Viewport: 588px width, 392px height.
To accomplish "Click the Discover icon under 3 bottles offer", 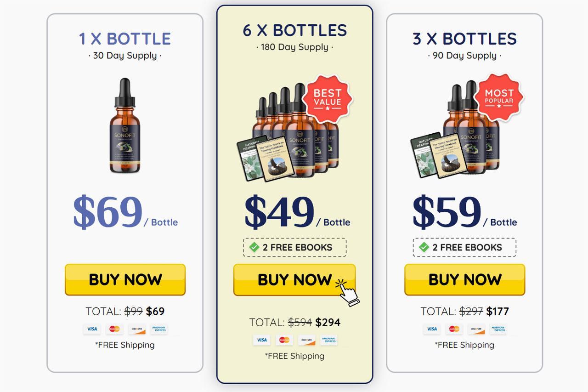I will tap(476, 329).
